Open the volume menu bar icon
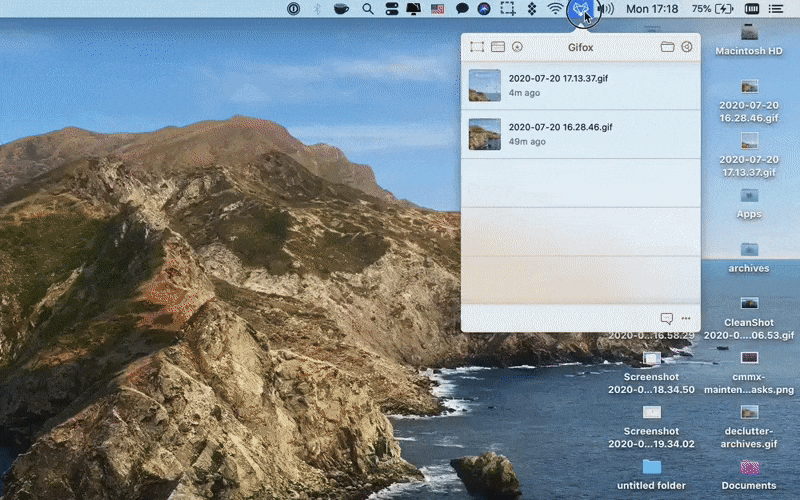The height and width of the screenshot is (500, 800). tap(606, 9)
